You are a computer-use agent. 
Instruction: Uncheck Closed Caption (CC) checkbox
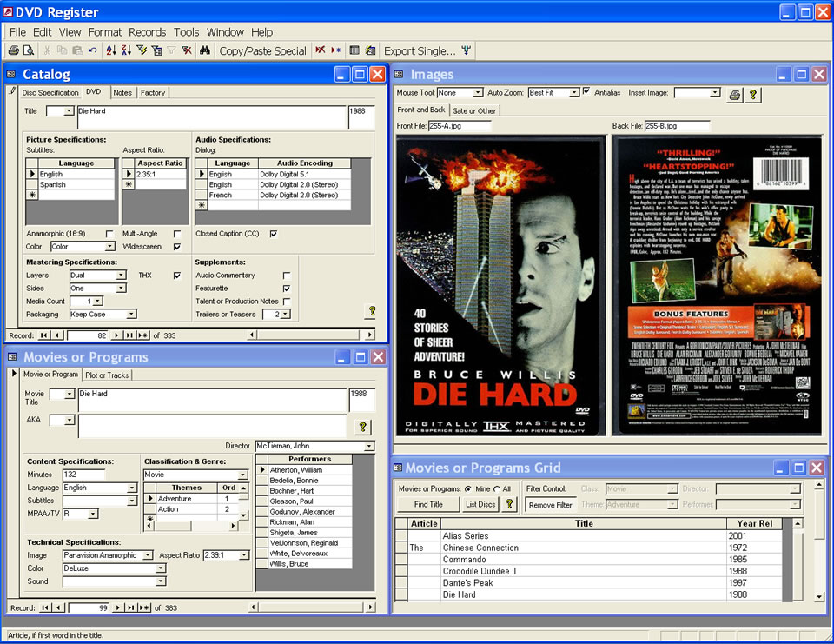pos(274,234)
